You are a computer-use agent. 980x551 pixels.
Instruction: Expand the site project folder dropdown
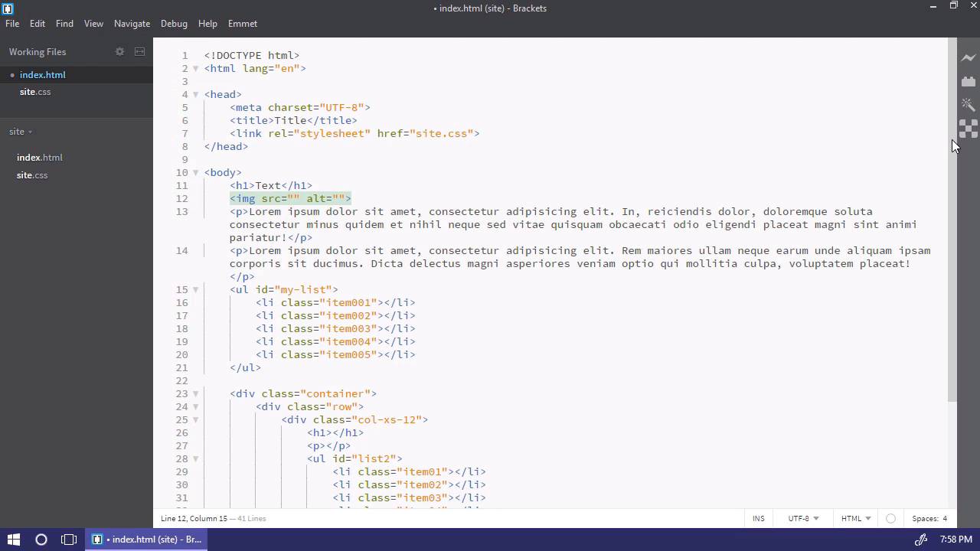point(21,132)
